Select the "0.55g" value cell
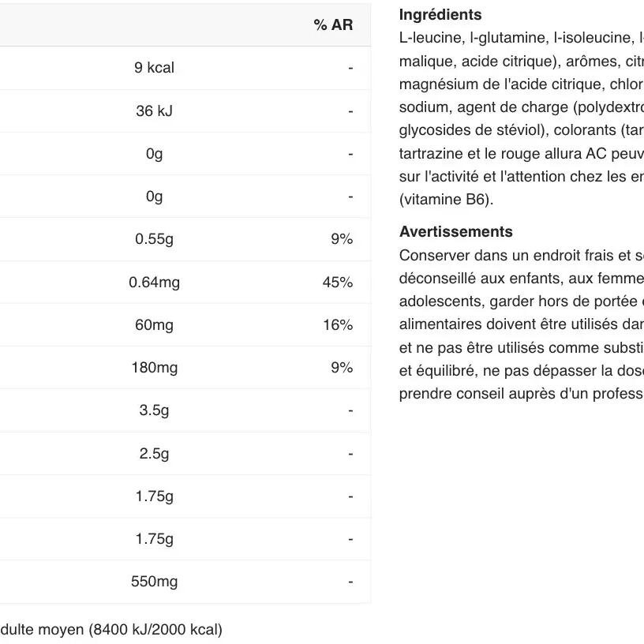 point(154,239)
